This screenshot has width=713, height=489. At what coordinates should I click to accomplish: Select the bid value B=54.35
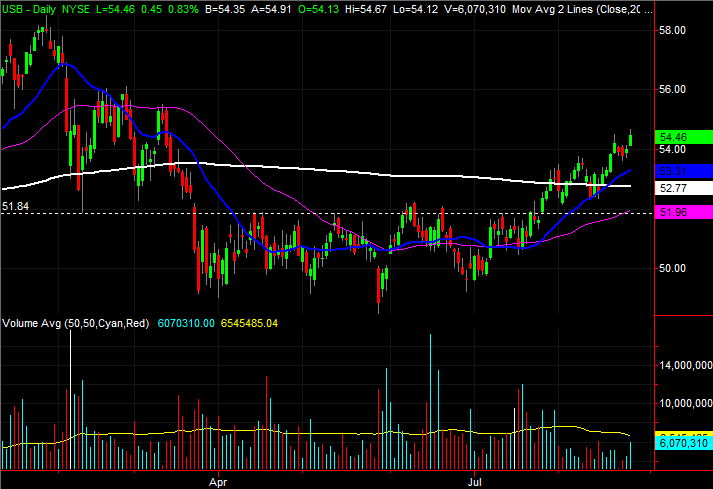click(x=225, y=9)
